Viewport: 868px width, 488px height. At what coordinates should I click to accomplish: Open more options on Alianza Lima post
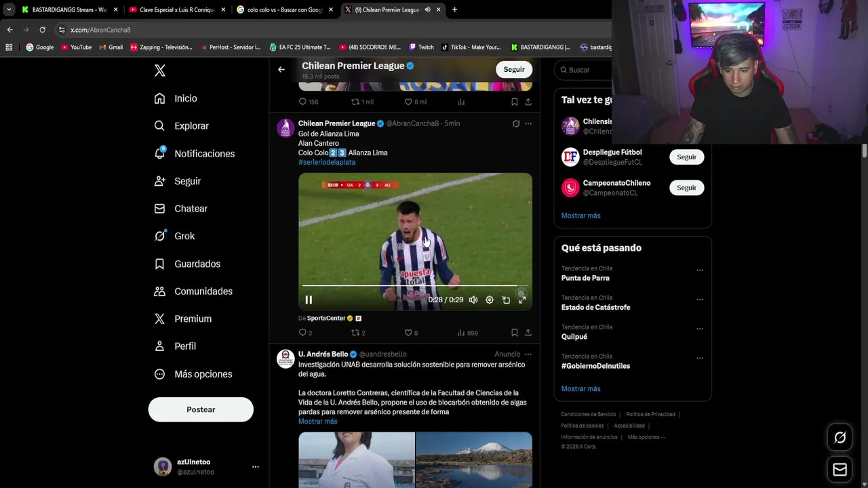[x=528, y=123]
